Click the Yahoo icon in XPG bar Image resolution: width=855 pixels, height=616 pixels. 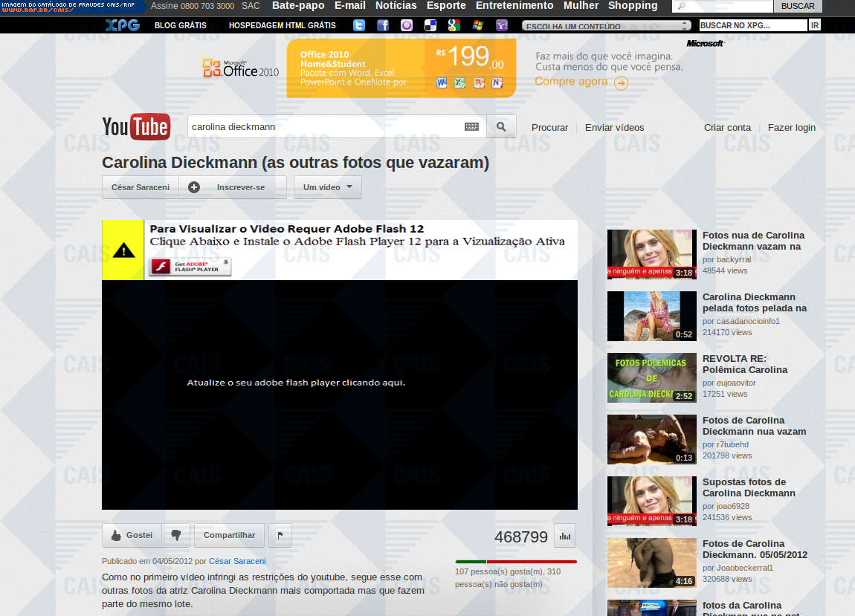pos(502,25)
